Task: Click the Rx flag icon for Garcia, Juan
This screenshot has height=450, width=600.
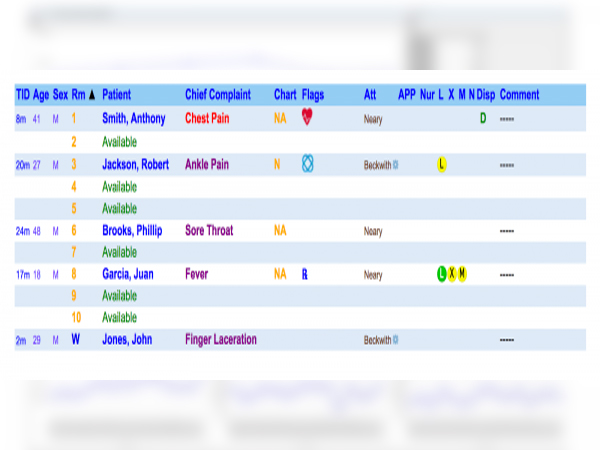Action: (305, 274)
